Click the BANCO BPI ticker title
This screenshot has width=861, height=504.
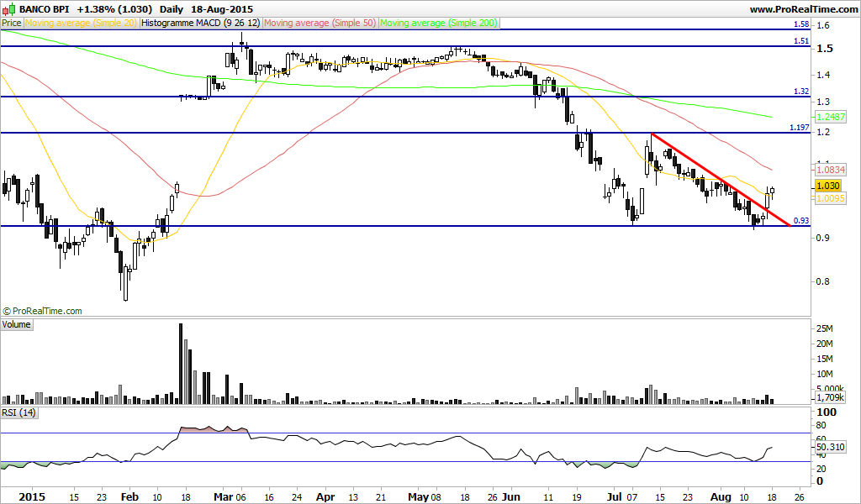point(44,9)
